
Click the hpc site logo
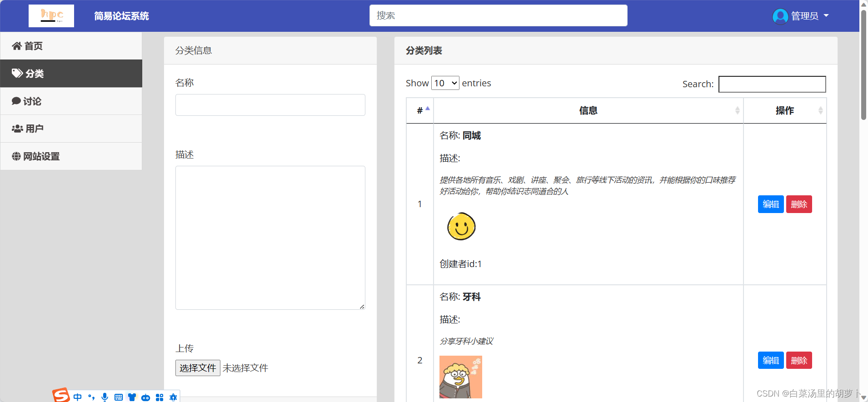pos(51,16)
